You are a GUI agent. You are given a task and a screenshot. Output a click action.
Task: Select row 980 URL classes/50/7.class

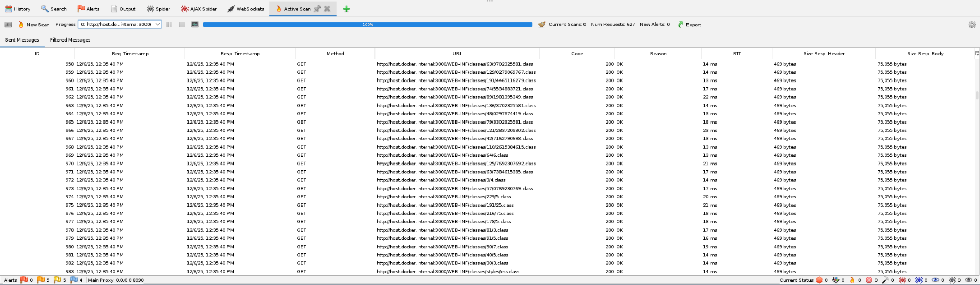(x=487, y=247)
